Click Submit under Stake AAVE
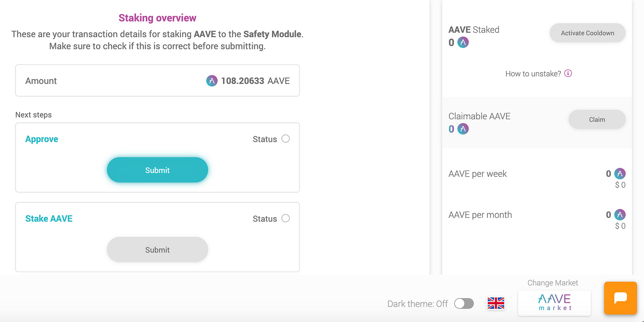The image size is (644, 322). coord(157,250)
